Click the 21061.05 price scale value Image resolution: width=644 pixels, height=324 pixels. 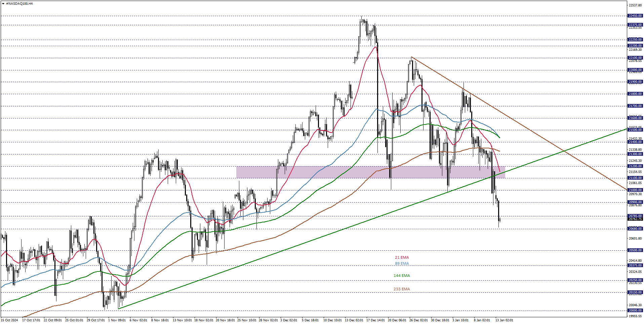click(635, 183)
